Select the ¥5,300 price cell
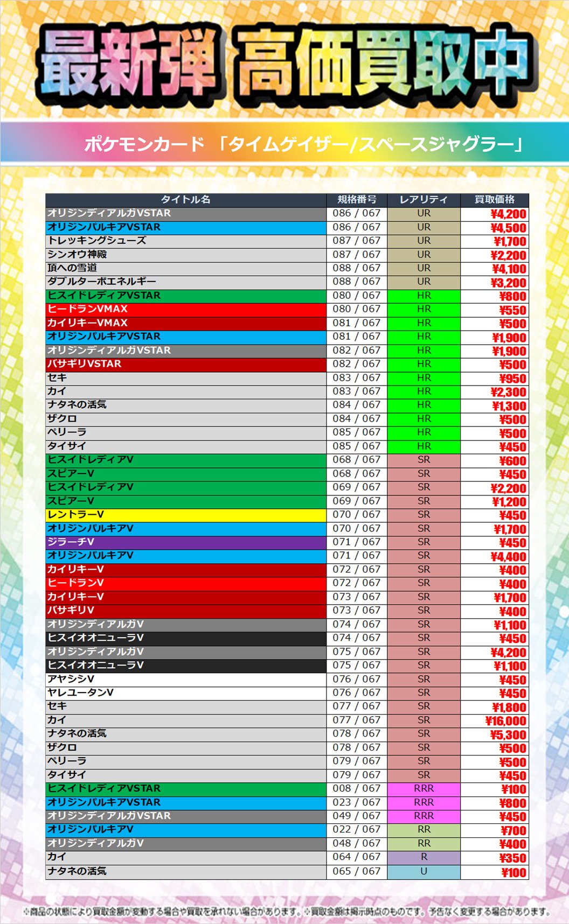Screen dimensions: 569x924 click(x=495, y=734)
